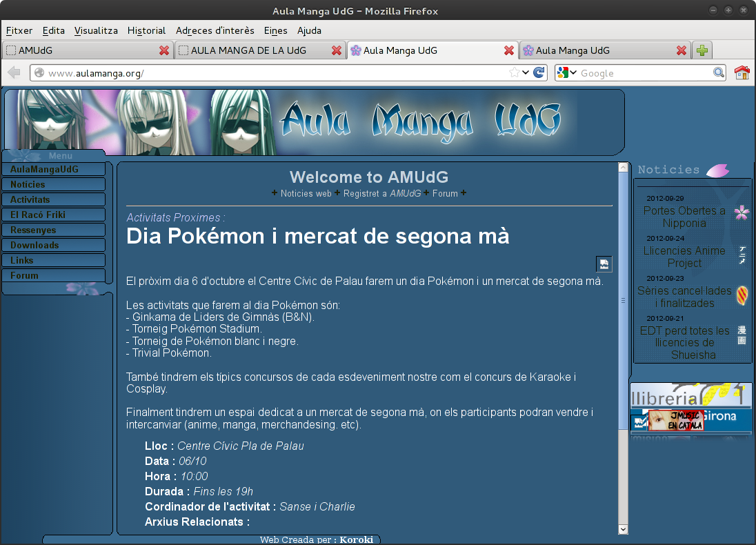
Task: Open the Edita menu
Action: click(x=54, y=30)
